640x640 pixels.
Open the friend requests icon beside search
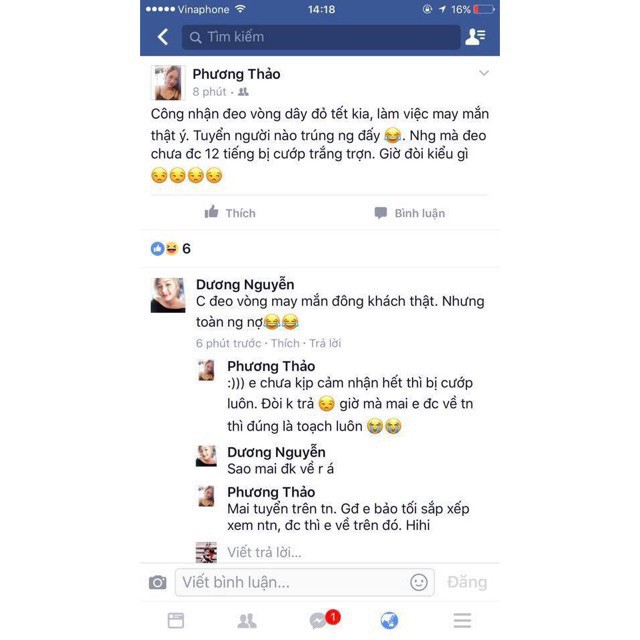click(475, 37)
